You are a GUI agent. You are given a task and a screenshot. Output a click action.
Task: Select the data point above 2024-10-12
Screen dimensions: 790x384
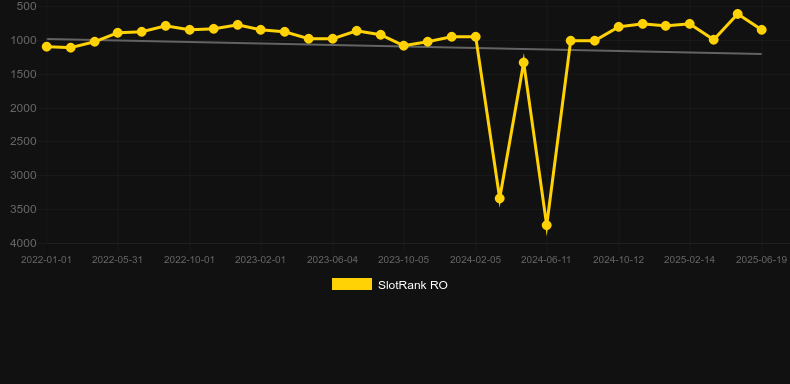coord(619,27)
